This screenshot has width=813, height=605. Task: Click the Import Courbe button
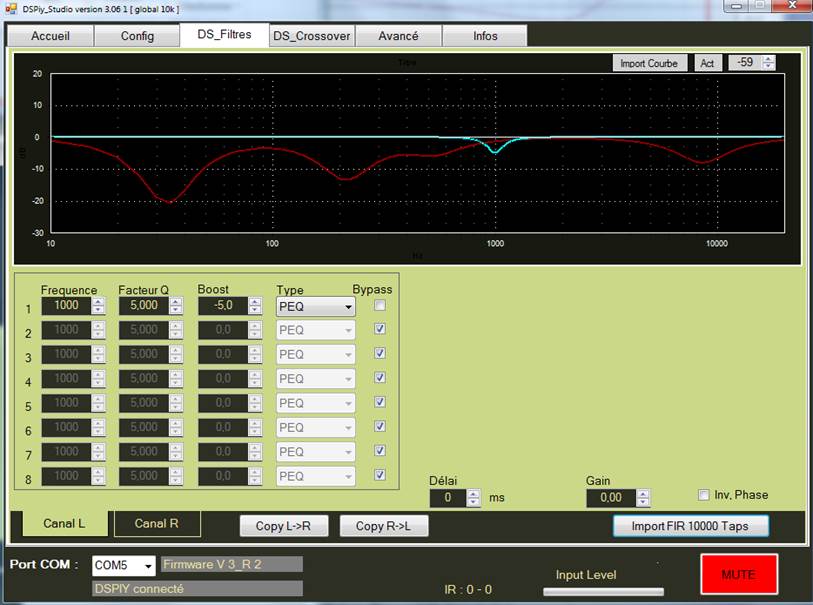point(649,63)
